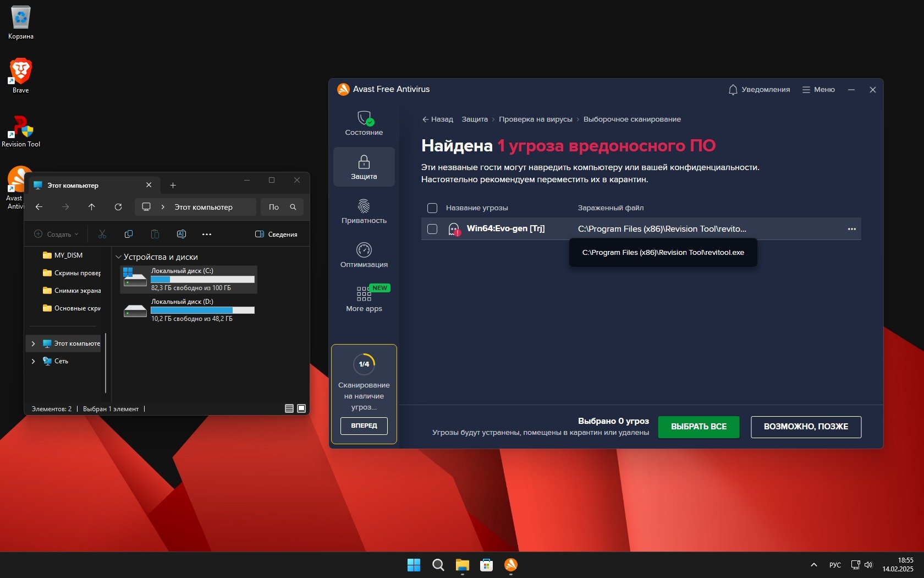Image resolution: width=924 pixels, height=578 pixels.
Task: Click the 'ВОЗМОЖНО, ПОЗЖЕ' button
Action: pyautogui.click(x=806, y=427)
